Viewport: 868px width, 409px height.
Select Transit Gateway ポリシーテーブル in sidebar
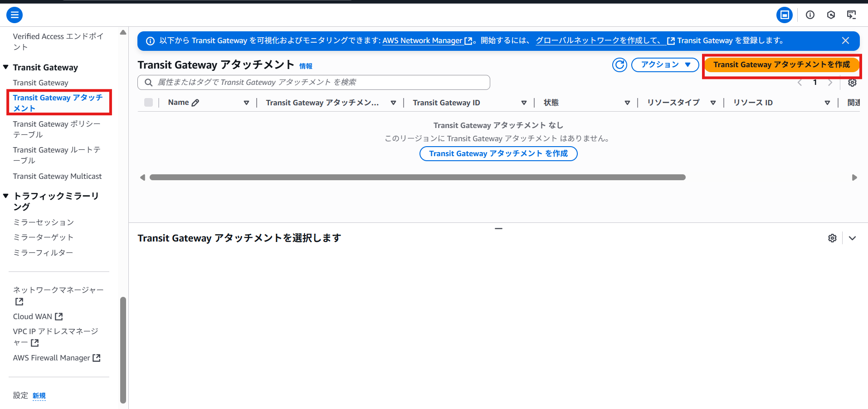pyautogui.click(x=57, y=129)
